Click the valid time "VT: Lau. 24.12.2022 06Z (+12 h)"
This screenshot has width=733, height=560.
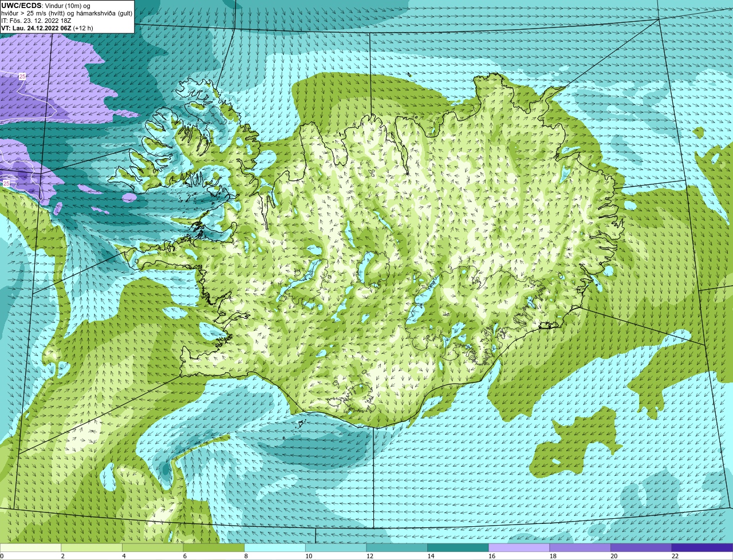point(47,28)
